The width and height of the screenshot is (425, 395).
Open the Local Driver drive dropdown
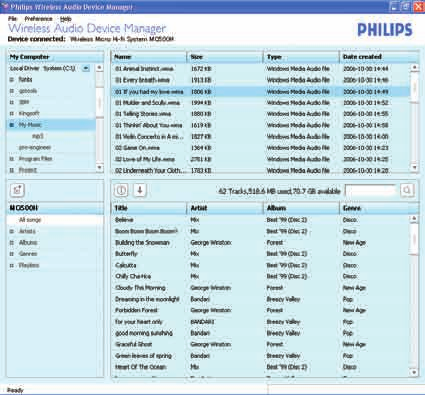[x=86, y=68]
